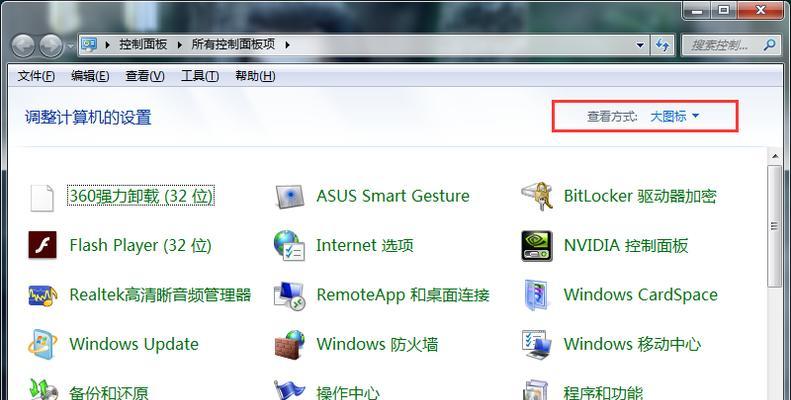The width and height of the screenshot is (791, 400).
Task: Click the refresh button beside address bar
Action: click(663, 45)
